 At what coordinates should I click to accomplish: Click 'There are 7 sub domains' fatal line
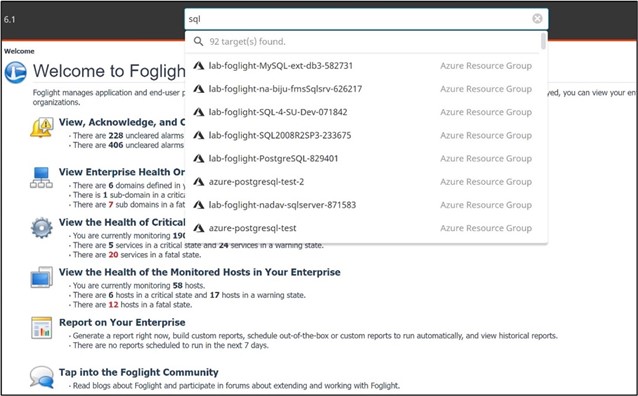pos(128,204)
